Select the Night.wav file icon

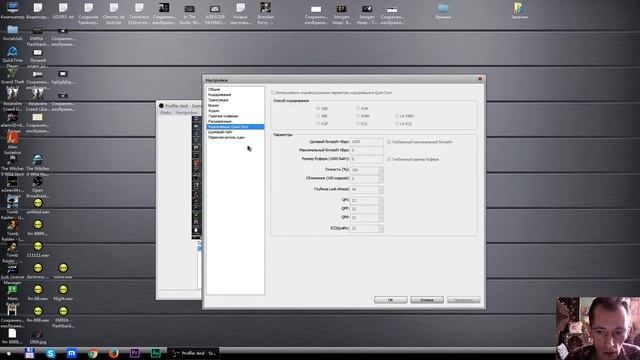click(63, 293)
